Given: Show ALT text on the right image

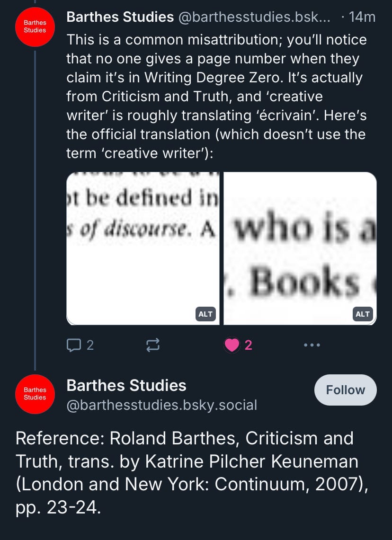Looking at the screenshot, I should (363, 314).
